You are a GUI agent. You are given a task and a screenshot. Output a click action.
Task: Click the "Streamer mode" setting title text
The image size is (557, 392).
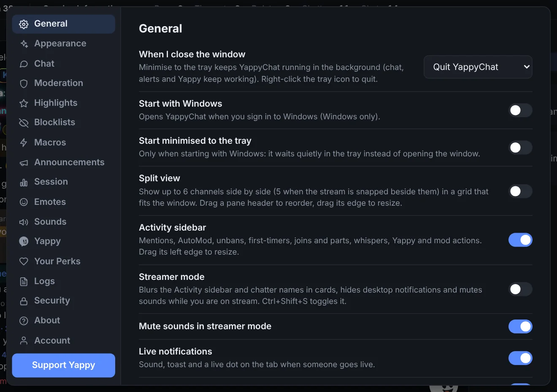172,277
